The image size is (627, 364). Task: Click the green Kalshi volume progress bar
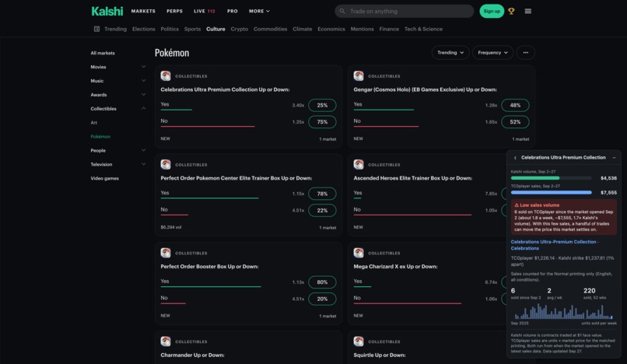point(551,178)
